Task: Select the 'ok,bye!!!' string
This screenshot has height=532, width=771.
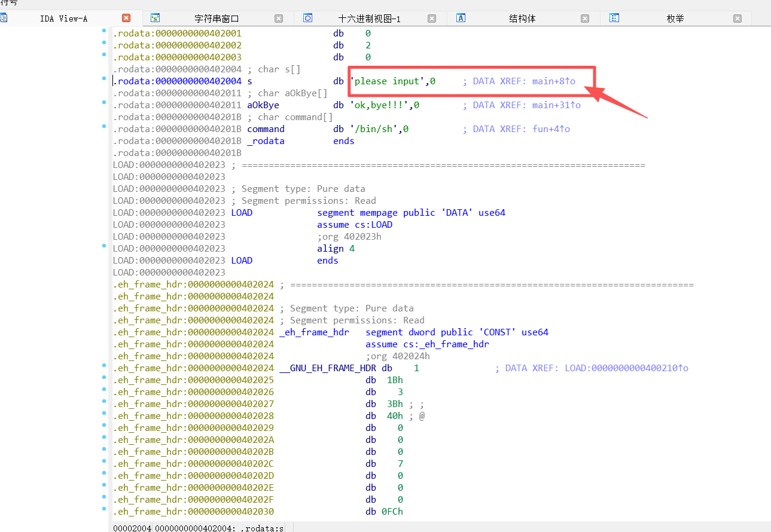Action: point(379,105)
